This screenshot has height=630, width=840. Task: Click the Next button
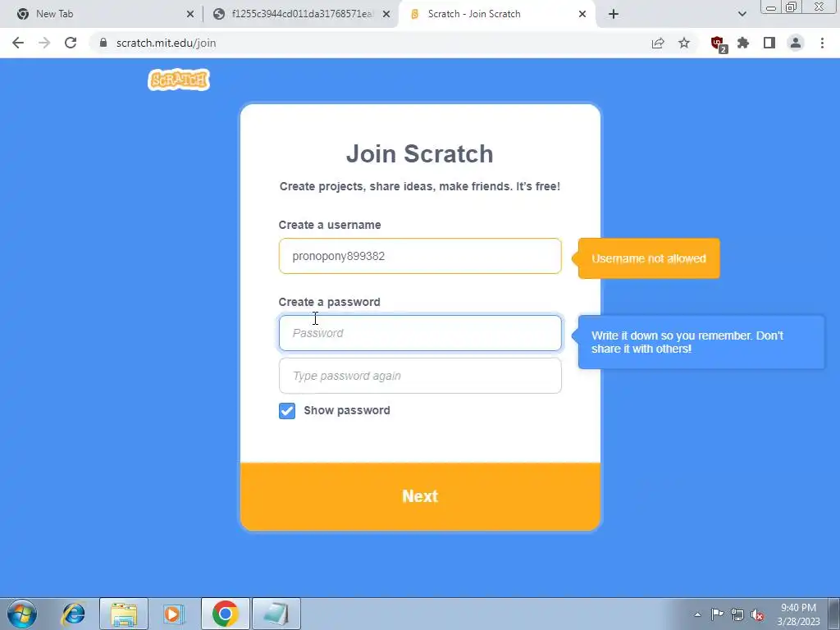[420, 496]
